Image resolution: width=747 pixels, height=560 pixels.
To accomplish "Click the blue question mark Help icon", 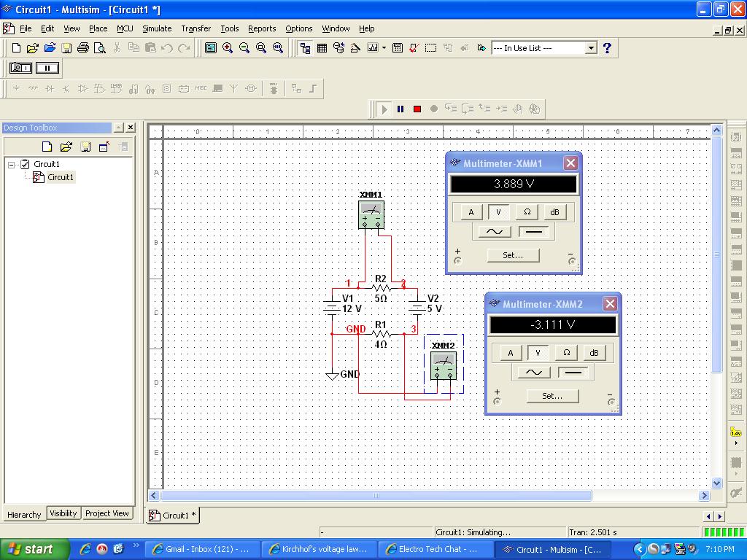I will [607, 47].
